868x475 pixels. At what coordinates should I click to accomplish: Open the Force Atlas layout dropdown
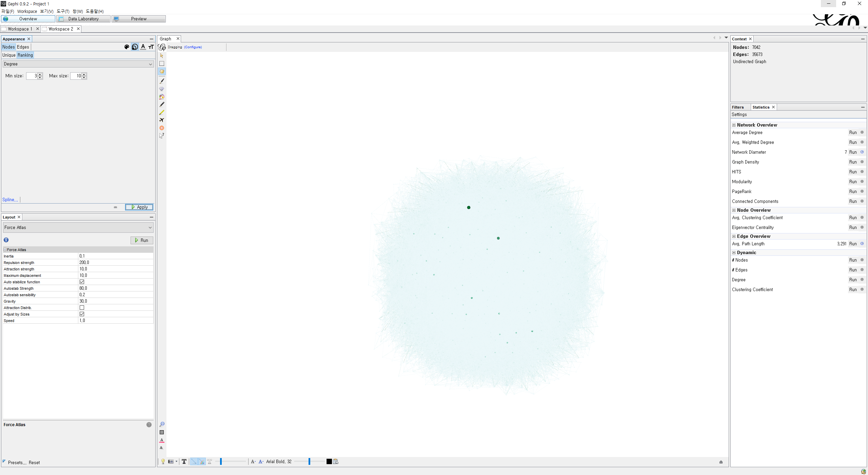tap(78, 228)
